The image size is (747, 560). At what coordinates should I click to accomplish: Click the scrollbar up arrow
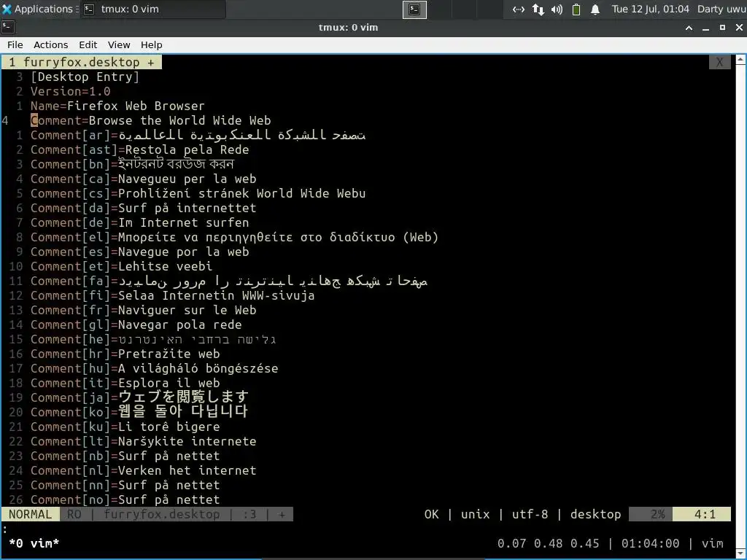[740, 60]
